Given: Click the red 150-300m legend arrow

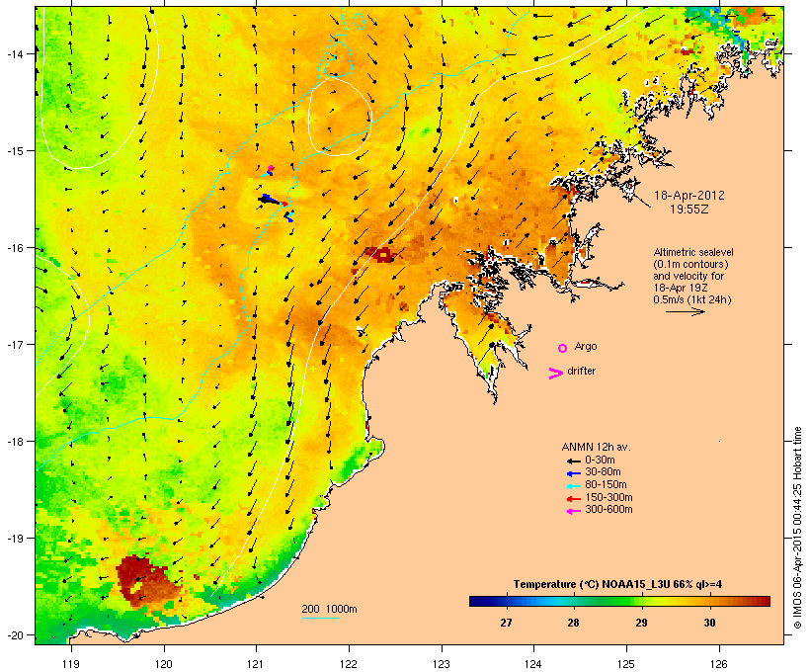Looking at the screenshot, I should pyautogui.click(x=573, y=498).
